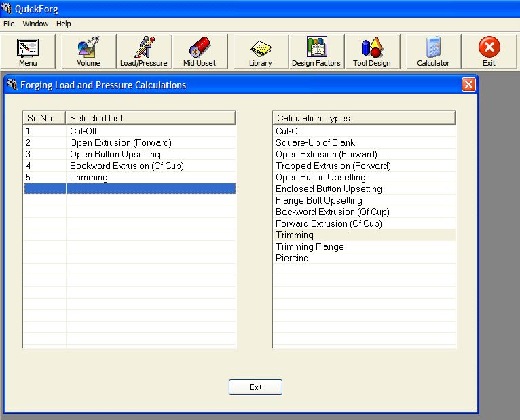Open the Library icon
Screen dimensions: 520x420
(x=260, y=52)
